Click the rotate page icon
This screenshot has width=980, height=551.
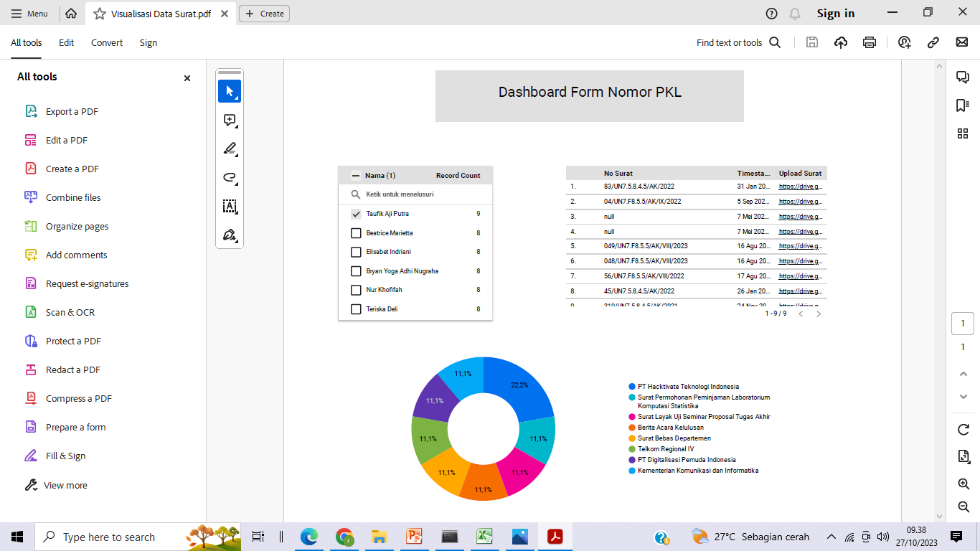pyautogui.click(x=963, y=429)
